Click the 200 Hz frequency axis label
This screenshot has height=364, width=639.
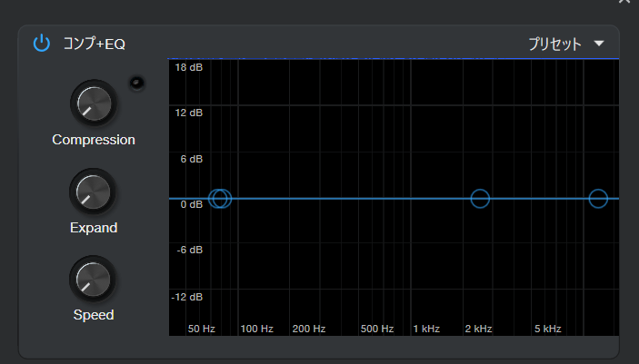click(x=309, y=328)
